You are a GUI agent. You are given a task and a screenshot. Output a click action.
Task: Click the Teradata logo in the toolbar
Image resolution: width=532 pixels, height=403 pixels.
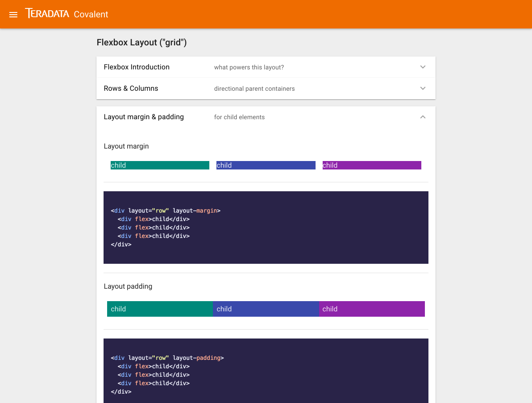pos(47,14)
